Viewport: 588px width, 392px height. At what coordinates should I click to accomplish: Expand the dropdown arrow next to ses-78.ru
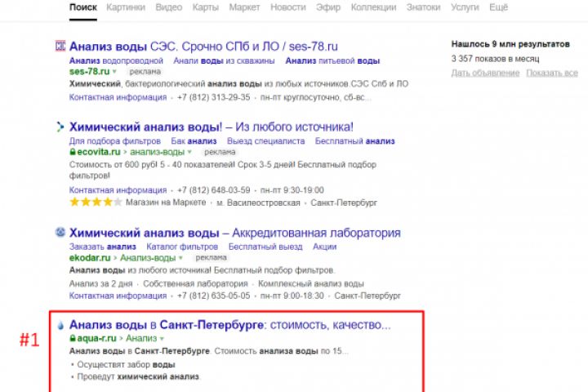[114, 71]
